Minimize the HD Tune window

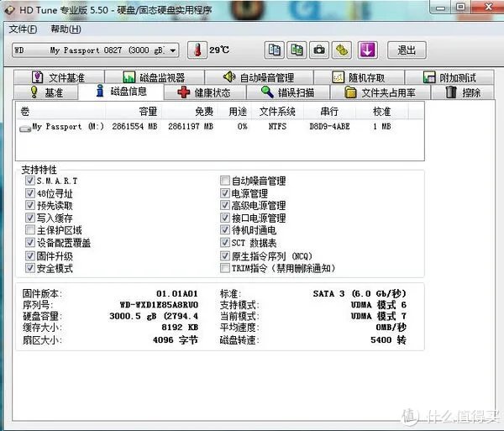(441, 8)
